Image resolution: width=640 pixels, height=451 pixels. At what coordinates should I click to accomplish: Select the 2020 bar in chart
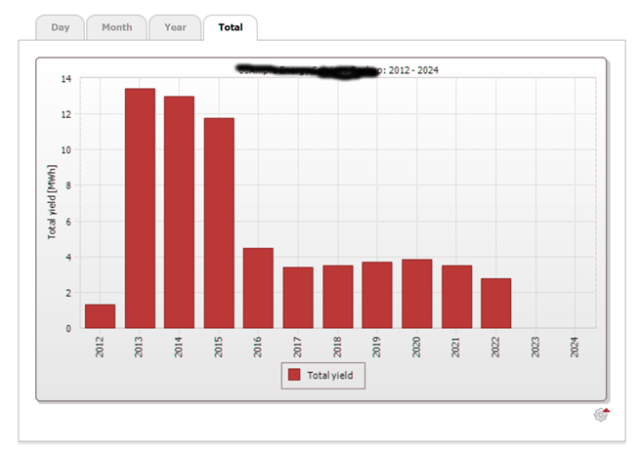point(417,293)
